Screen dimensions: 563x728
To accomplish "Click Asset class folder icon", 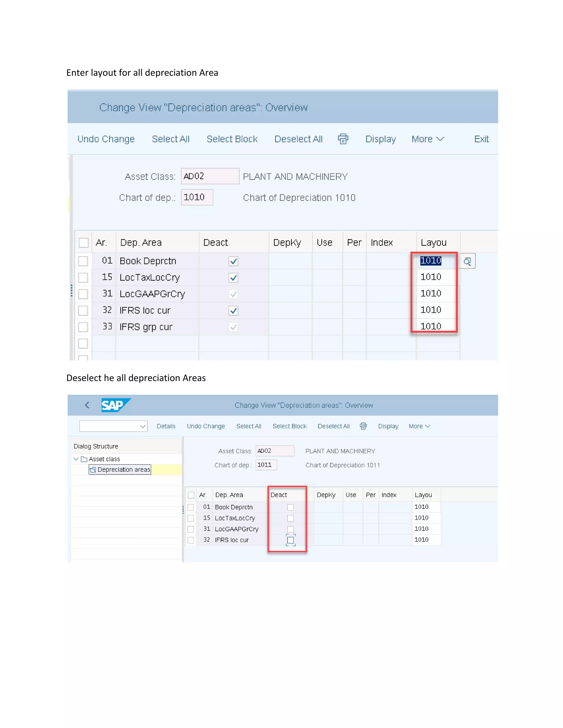I will point(84,459).
